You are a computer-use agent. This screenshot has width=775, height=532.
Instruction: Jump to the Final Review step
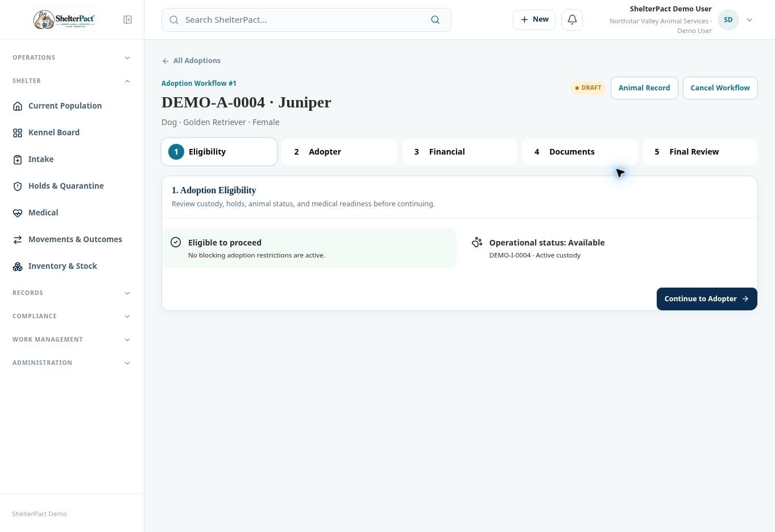click(700, 152)
